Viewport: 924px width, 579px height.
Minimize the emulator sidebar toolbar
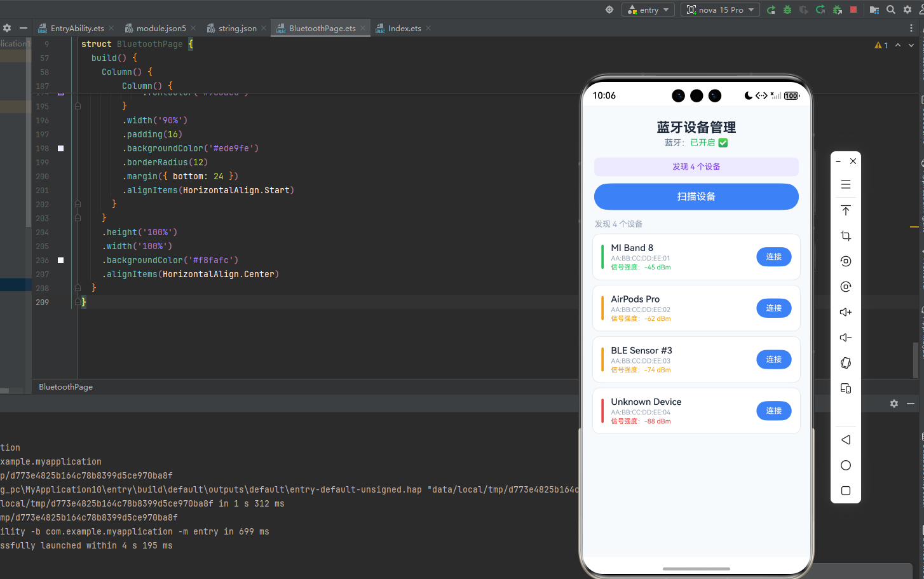click(838, 161)
